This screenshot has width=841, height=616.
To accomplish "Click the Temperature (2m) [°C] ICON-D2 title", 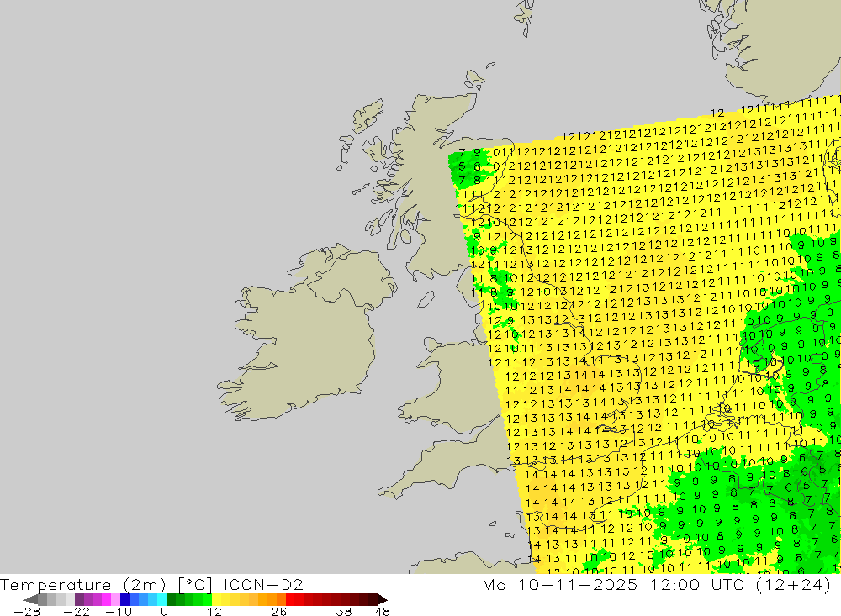I will pyautogui.click(x=151, y=584).
